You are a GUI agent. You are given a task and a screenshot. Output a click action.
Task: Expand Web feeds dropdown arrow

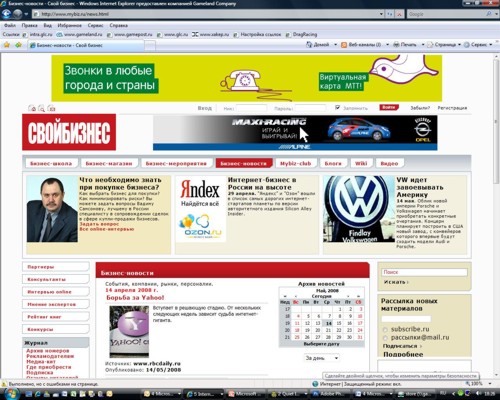coord(387,45)
